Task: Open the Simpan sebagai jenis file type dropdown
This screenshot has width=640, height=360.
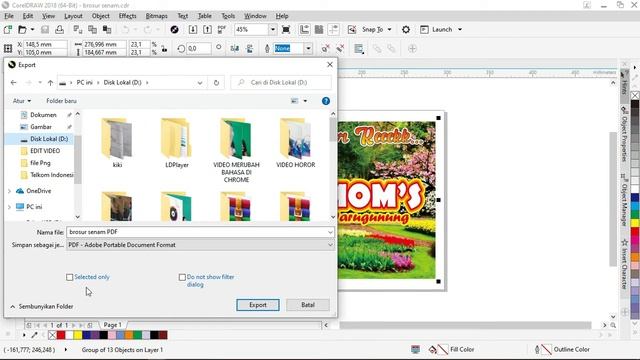Action: tap(330, 245)
